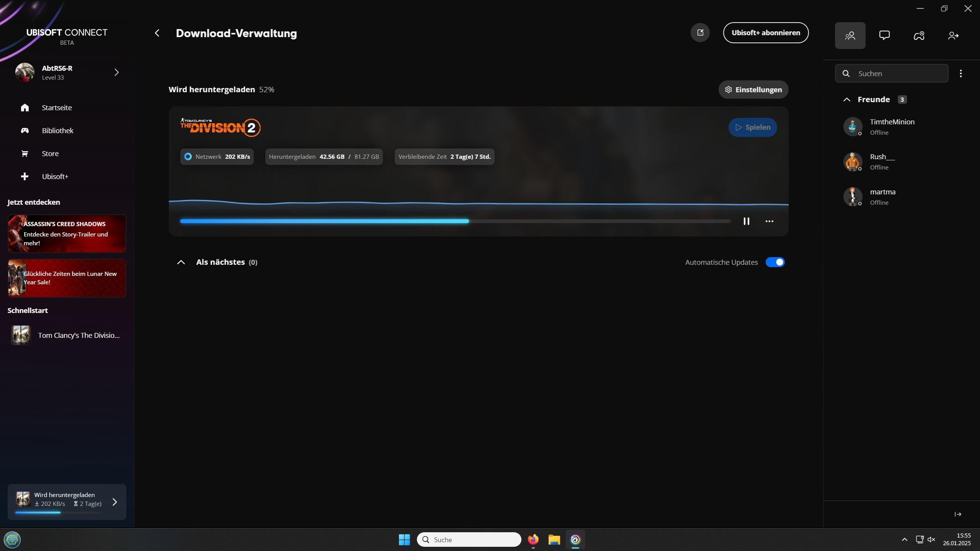Open the friend requests tab icon
Image resolution: width=980 pixels, height=551 pixels.
click(x=953, y=36)
